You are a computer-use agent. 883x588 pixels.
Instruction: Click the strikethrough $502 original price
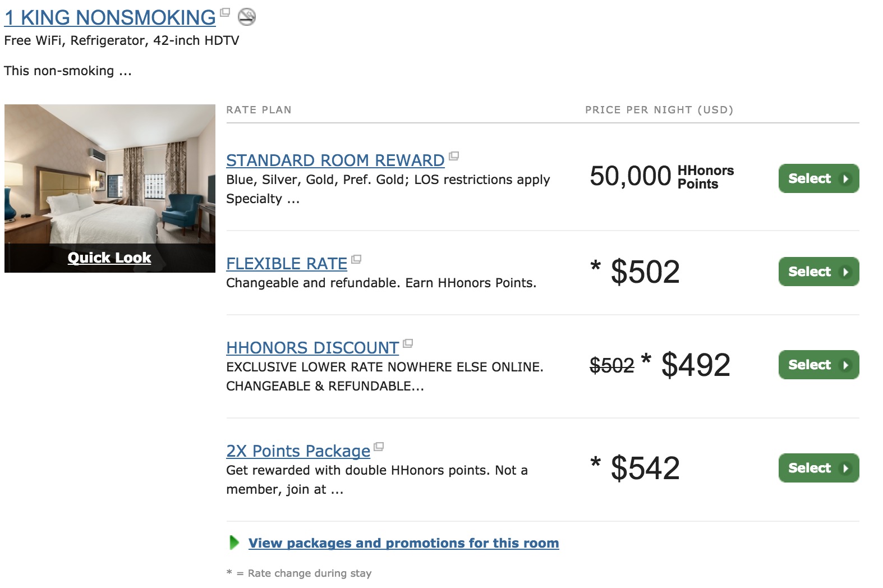tap(611, 366)
